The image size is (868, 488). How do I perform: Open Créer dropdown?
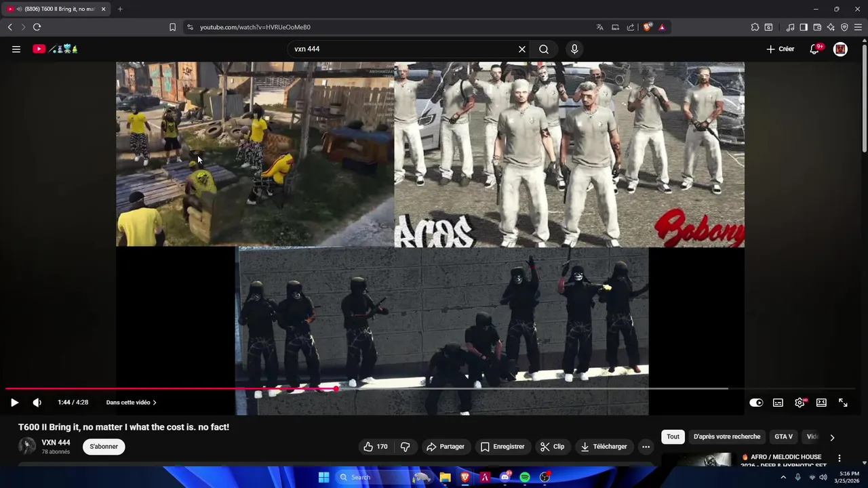coord(780,49)
